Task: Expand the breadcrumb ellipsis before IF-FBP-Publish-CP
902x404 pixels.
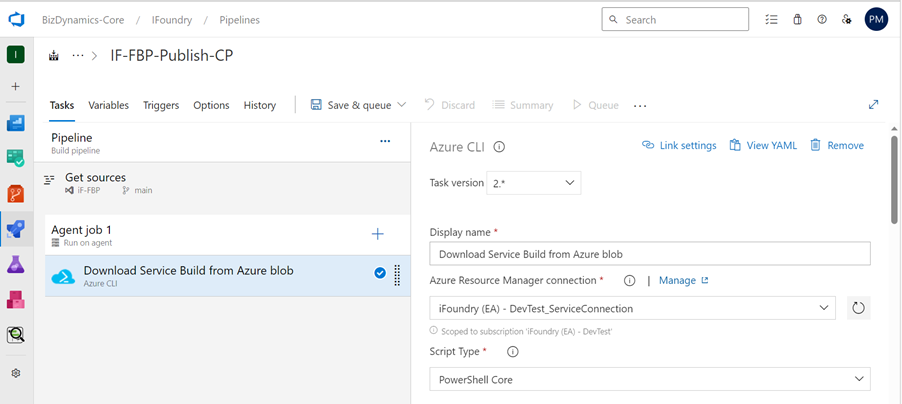Action: point(78,56)
